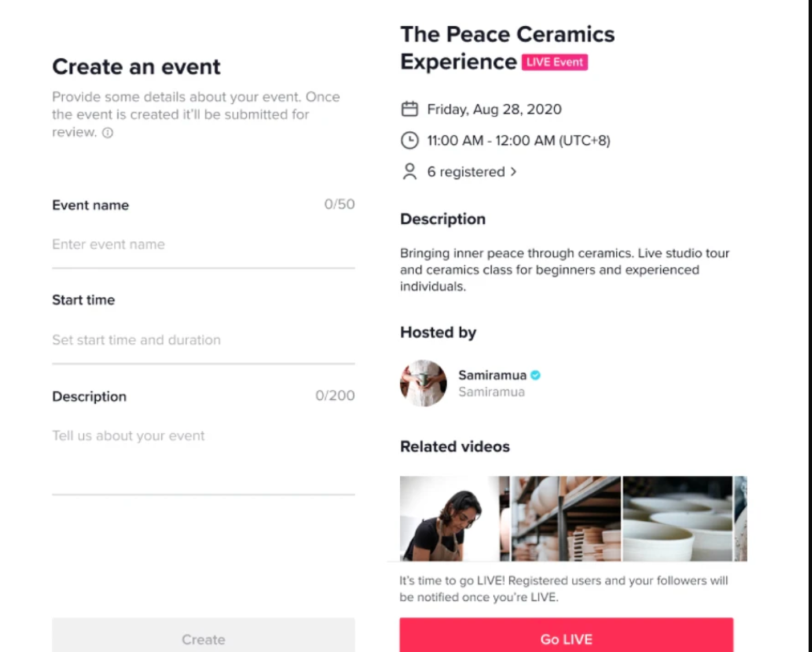The height and width of the screenshot is (652, 812).
Task: Click the Enter event name field
Action: tap(203, 245)
